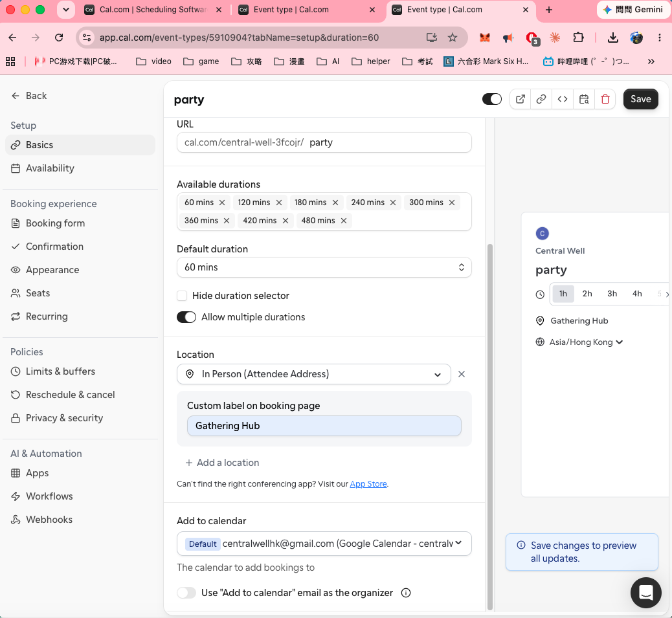This screenshot has width=672, height=618.
Task: Select 2h duration in preview
Action: pos(587,294)
